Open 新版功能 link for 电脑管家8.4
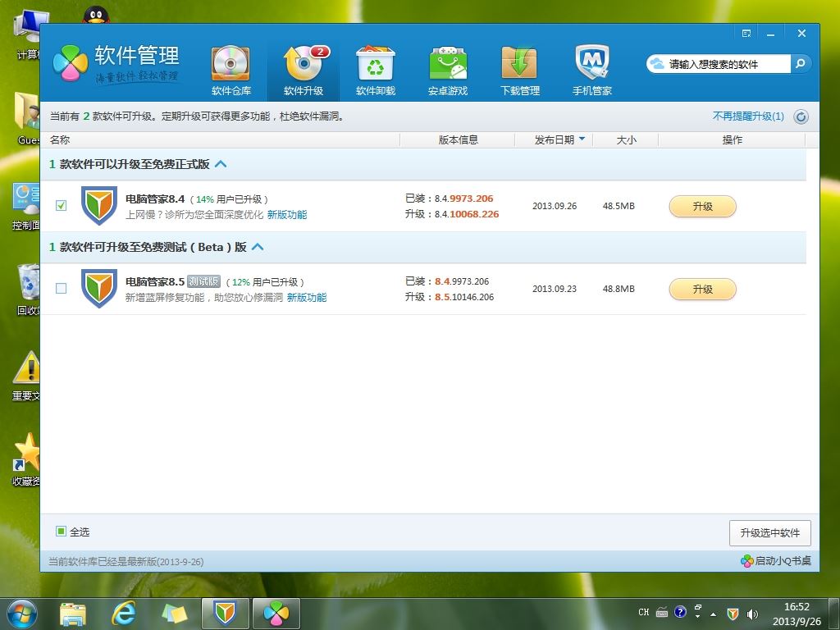 [x=287, y=215]
